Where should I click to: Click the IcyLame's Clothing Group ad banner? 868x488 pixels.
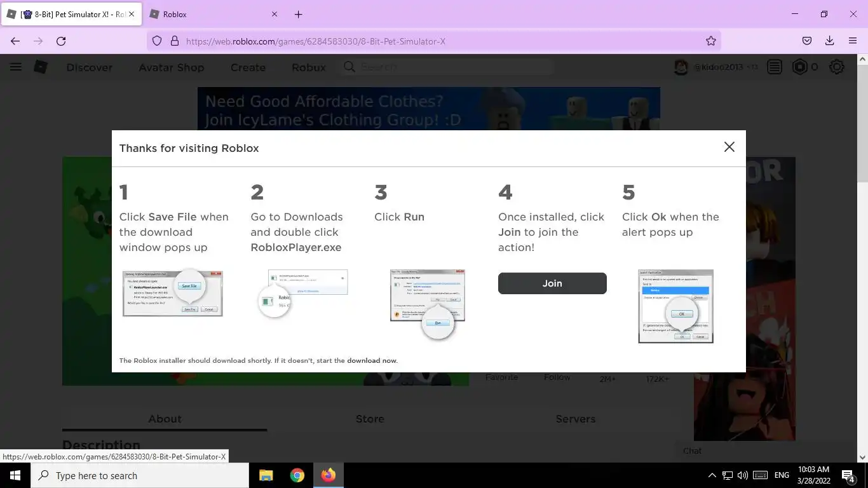(x=429, y=109)
